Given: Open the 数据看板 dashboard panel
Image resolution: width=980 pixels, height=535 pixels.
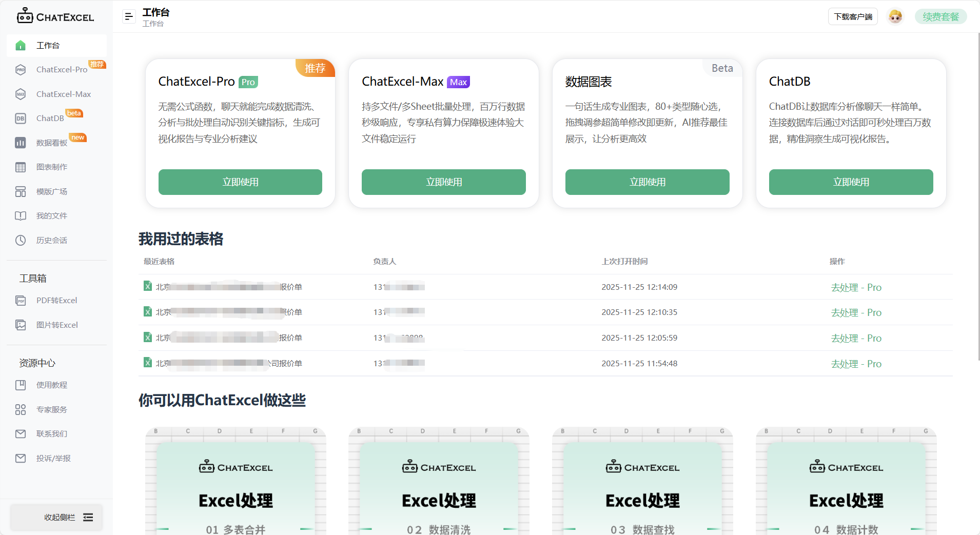Looking at the screenshot, I should coord(51,143).
